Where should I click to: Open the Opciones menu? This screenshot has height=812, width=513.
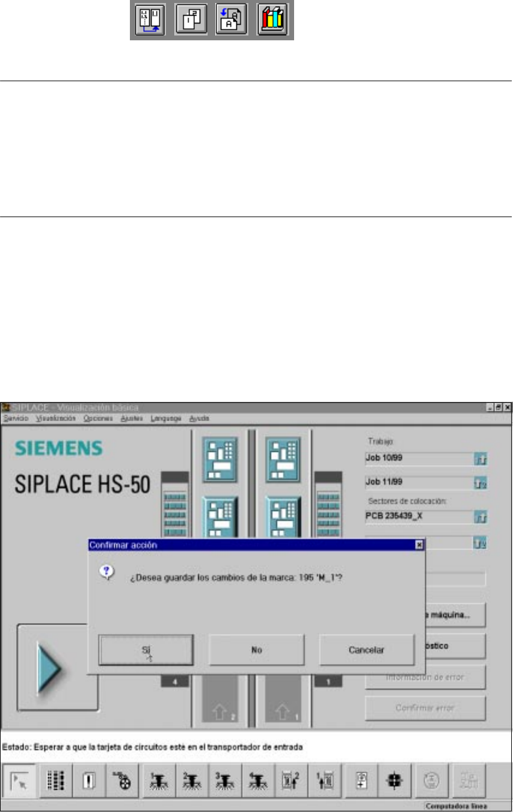pyautogui.click(x=98, y=418)
